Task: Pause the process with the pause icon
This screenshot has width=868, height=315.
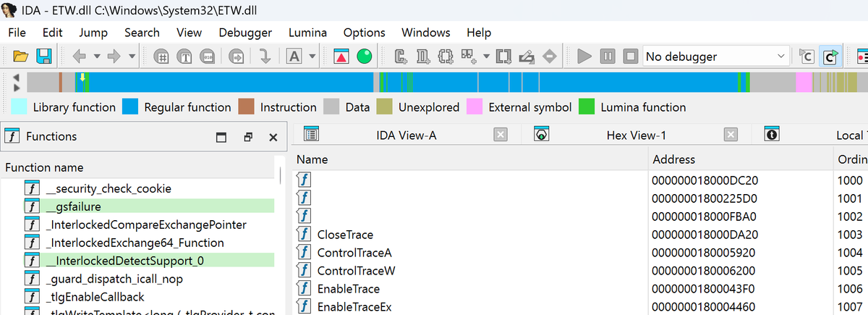Action: pos(608,56)
